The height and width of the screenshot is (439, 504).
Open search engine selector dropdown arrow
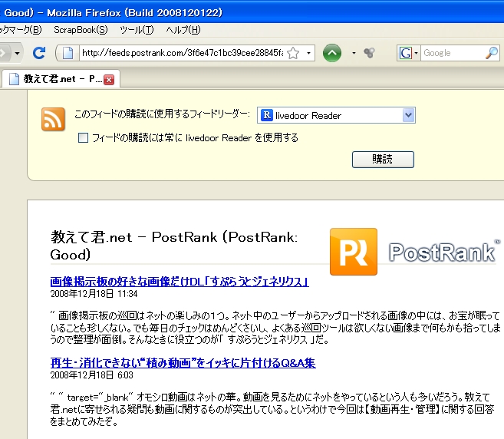click(416, 53)
